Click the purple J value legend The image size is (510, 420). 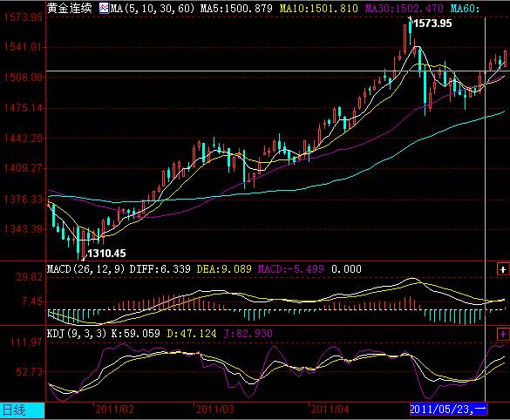pos(248,334)
